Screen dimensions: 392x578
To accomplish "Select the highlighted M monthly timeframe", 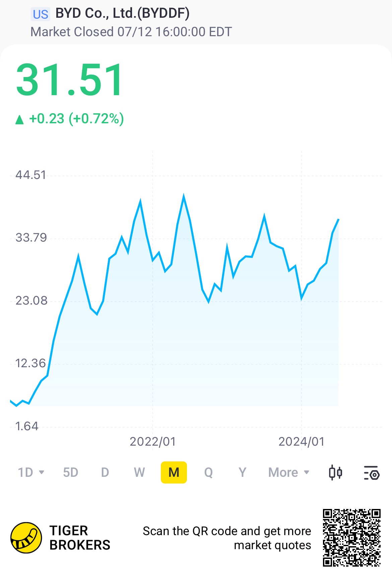I will [174, 472].
